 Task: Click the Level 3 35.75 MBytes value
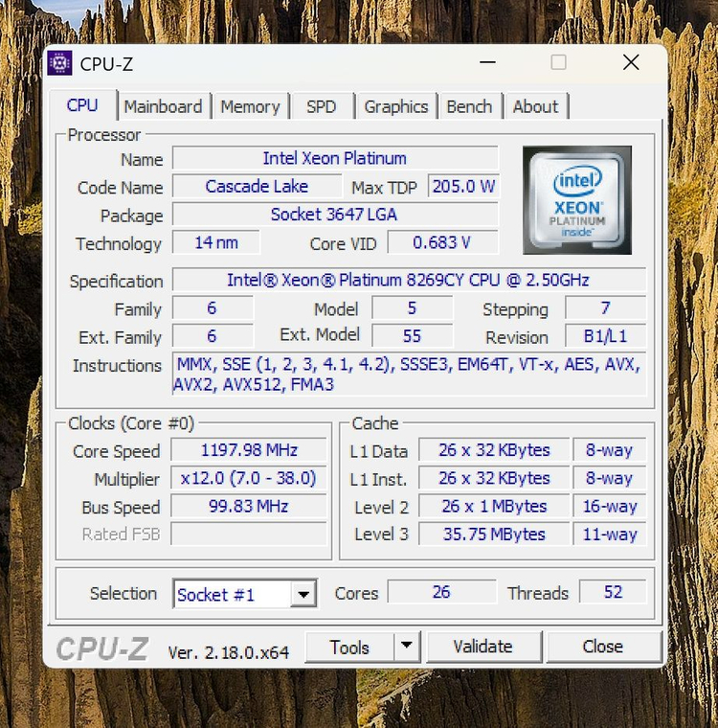(x=494, y=534)
